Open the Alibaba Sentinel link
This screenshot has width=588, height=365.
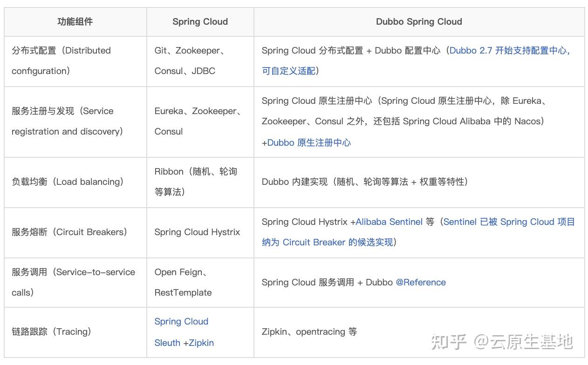(389, 222)
